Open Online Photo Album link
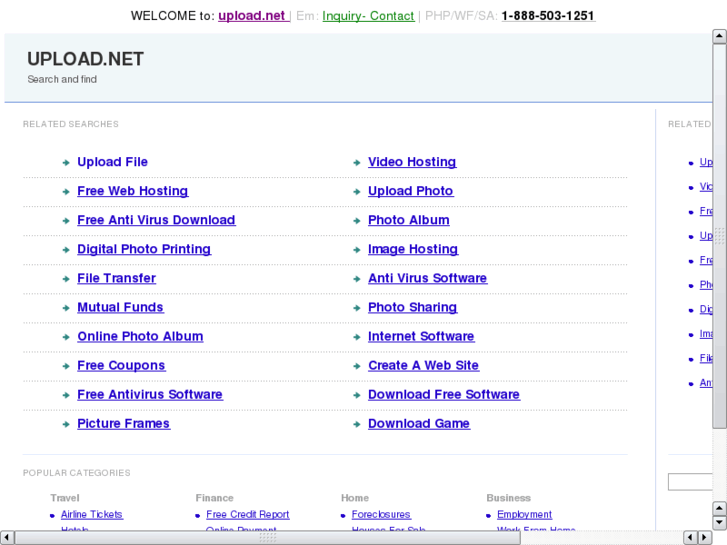This screenshot has width=727, height=545. coord(140,336)
